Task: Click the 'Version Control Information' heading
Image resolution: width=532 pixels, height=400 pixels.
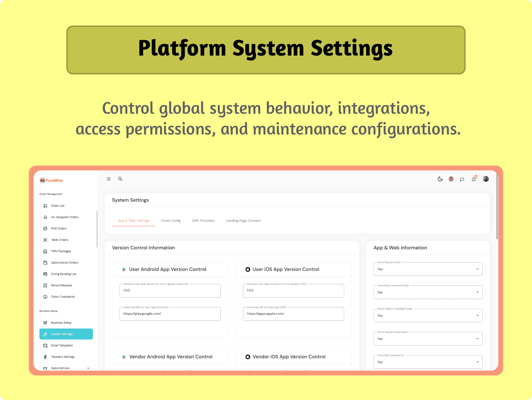Action: [143, 248]
